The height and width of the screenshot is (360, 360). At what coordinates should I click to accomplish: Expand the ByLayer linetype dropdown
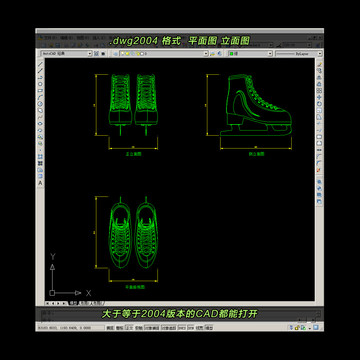(x=299, y=53)
